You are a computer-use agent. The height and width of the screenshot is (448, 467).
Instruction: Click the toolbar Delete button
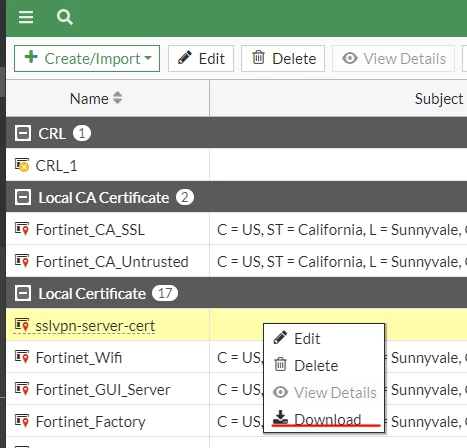point(283,59)
